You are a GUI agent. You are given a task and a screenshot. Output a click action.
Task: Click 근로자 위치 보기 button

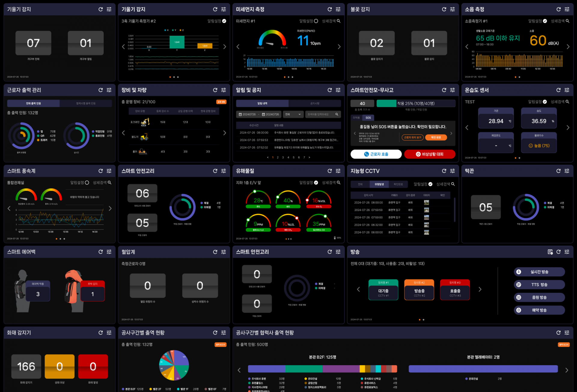pos(413,137)
